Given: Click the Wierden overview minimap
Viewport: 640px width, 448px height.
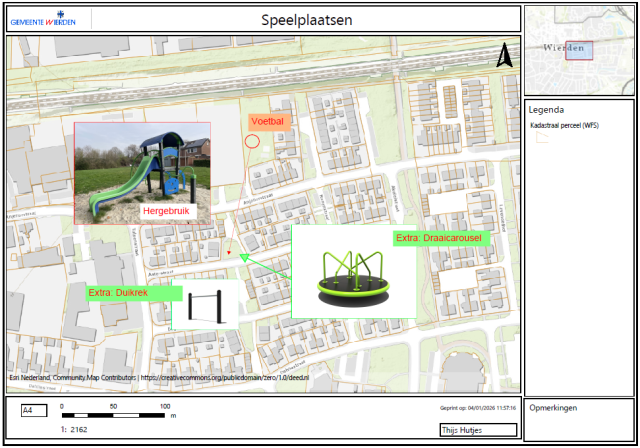Looking at the screenshot, I should (x=579, y=49).
